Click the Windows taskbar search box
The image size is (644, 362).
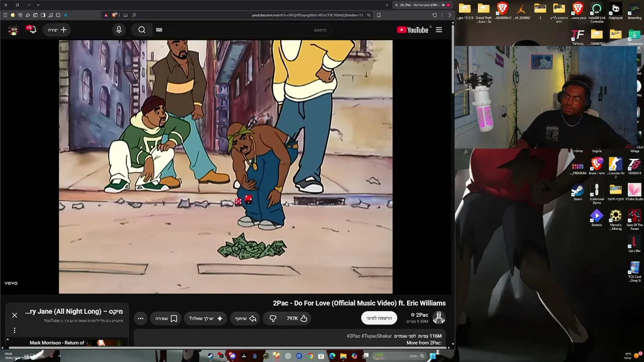pos(400,356)
